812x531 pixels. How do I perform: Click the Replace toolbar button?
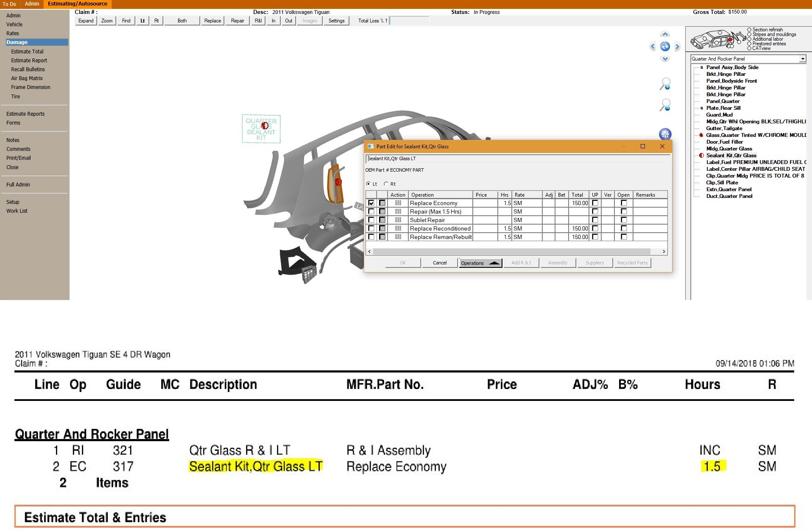212,21
